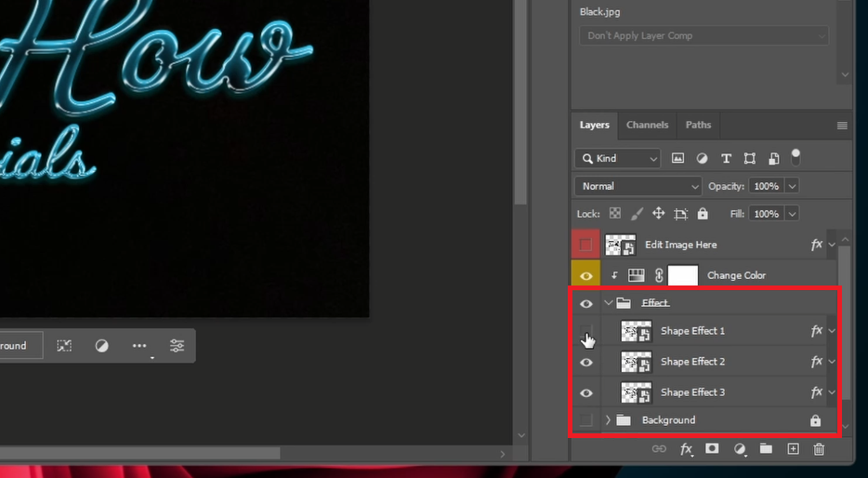Filter layers by type layers (T icon)
The height and width of the screenshot is (478, 868).
click(726, 158)
